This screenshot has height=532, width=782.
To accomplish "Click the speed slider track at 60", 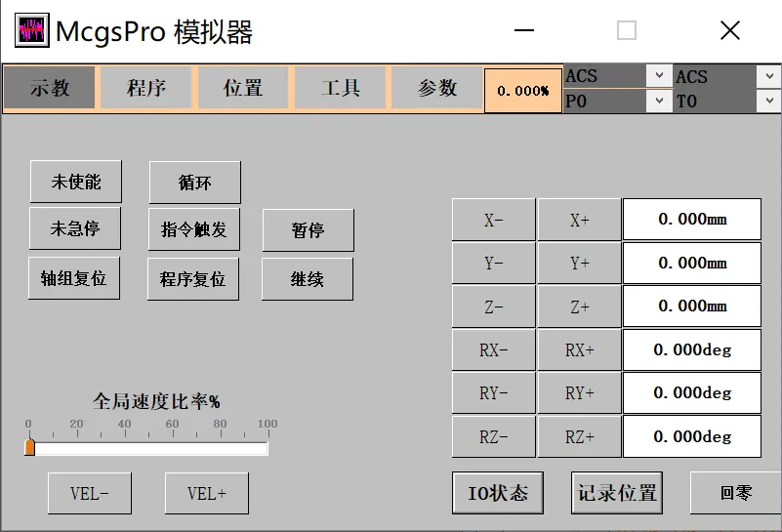I will [x=173, y=449].
